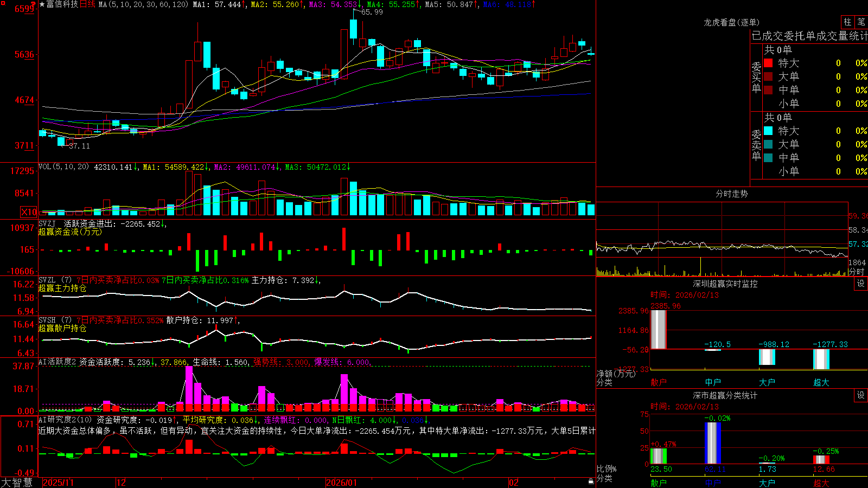Click the lock icon at chart's bottom-right corner
Screen dimensions: 868x488
tap(591, 481)
